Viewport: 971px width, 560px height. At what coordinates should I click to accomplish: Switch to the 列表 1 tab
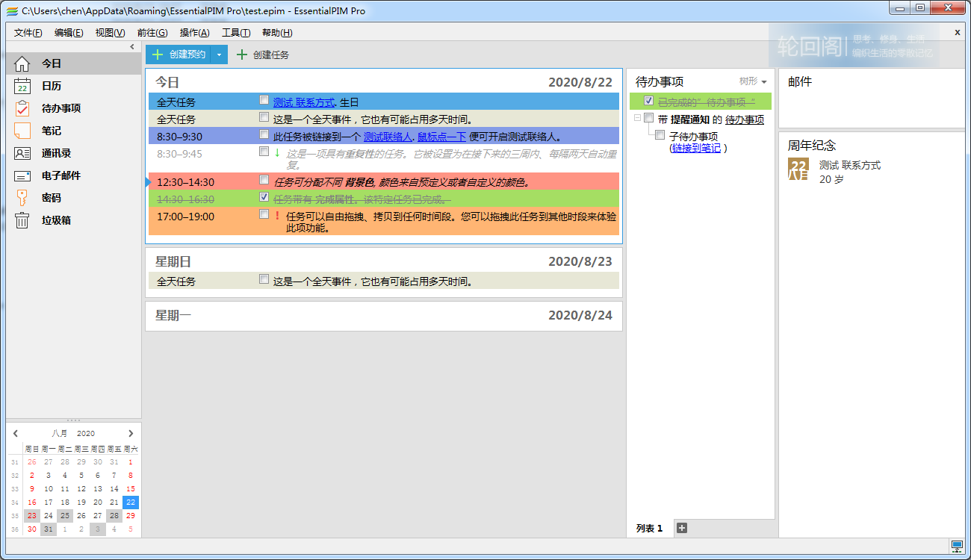pyautogui.click(x=649, y=529)
